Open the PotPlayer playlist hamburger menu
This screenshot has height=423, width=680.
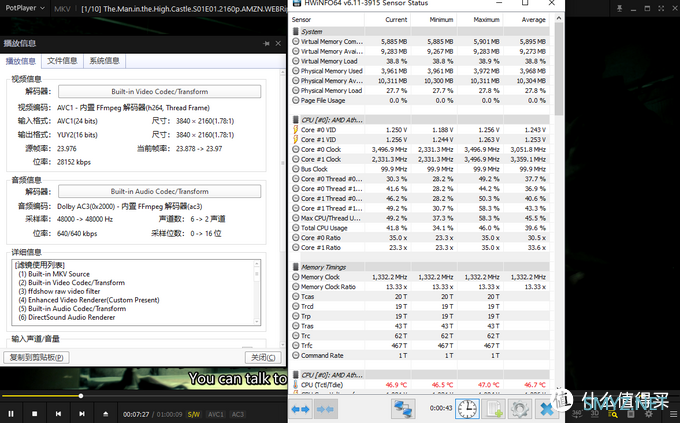pos(673,414)
